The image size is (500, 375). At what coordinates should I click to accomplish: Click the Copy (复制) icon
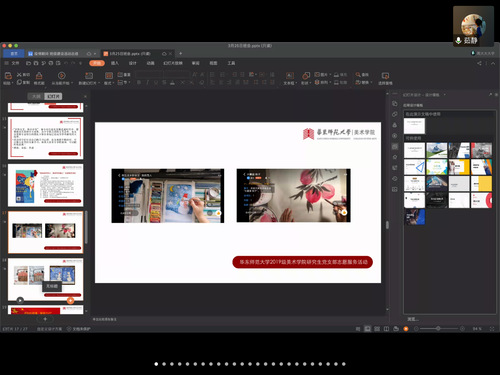[19, 82]
